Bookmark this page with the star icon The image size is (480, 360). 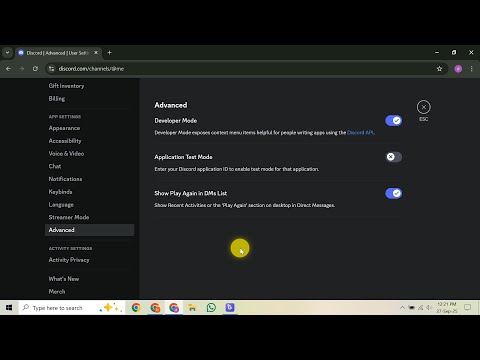click(x=439, y=69)
